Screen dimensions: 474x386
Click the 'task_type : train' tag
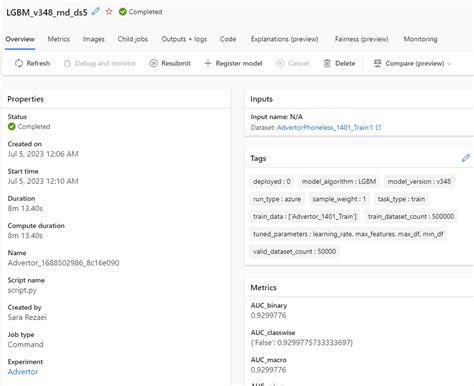coord(401,199)
